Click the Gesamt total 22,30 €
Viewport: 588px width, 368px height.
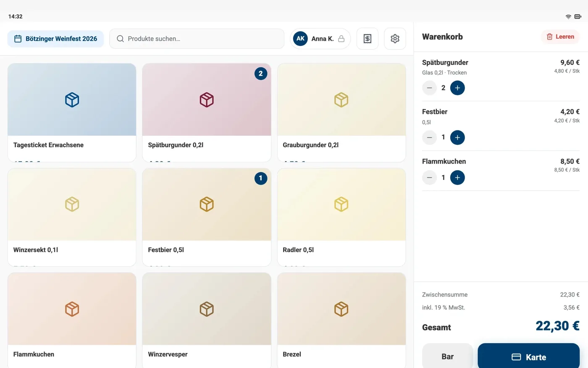tap(557, 326)
